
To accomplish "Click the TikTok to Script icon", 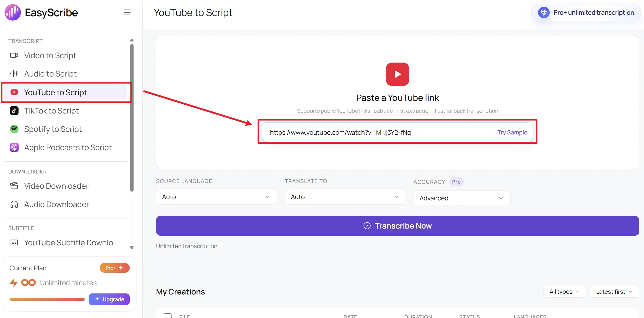I will tap(14, 111).
